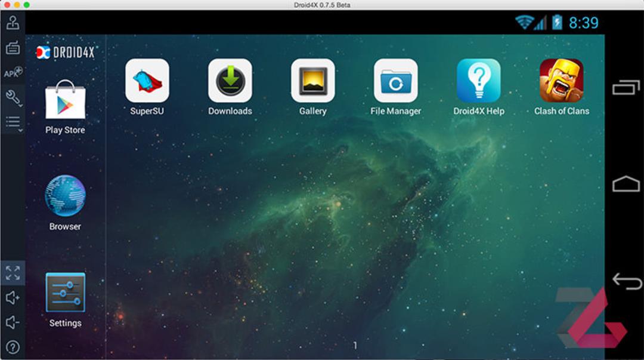Expand the wrench tools dropdown

[x=14, y=98]
